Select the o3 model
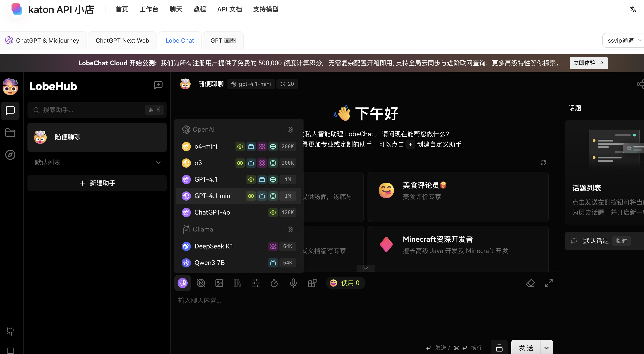The height and width of the screenshot is (354, 644). [238, 163]
